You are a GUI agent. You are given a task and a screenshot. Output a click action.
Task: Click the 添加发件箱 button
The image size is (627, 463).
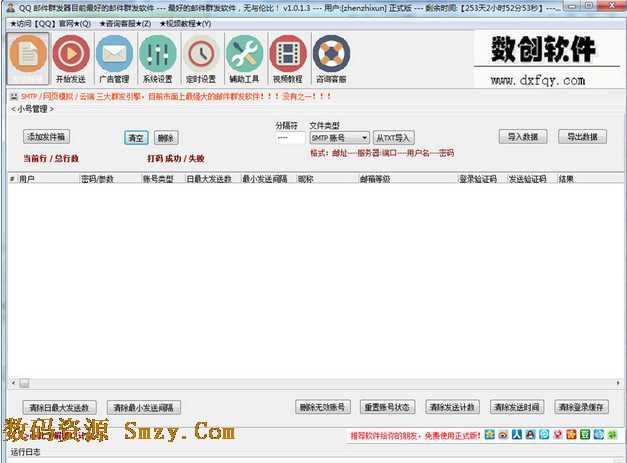[46, 137]
